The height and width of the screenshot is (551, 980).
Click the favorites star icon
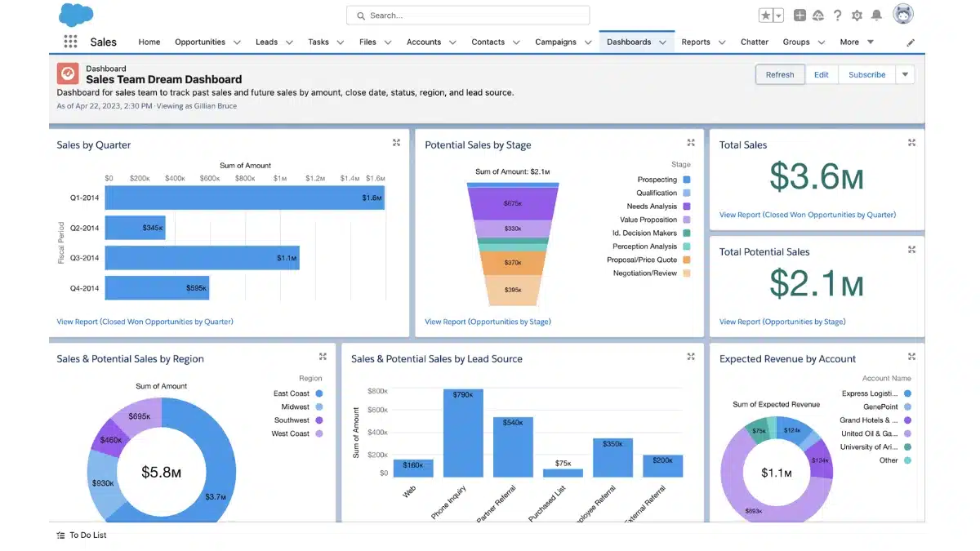tap(765, 16)
